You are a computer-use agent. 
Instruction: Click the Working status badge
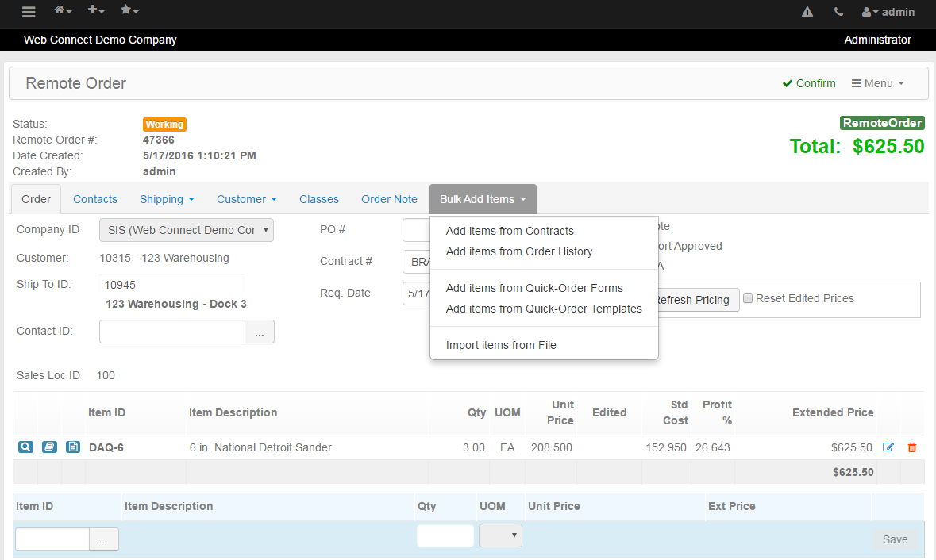point(165,124)
